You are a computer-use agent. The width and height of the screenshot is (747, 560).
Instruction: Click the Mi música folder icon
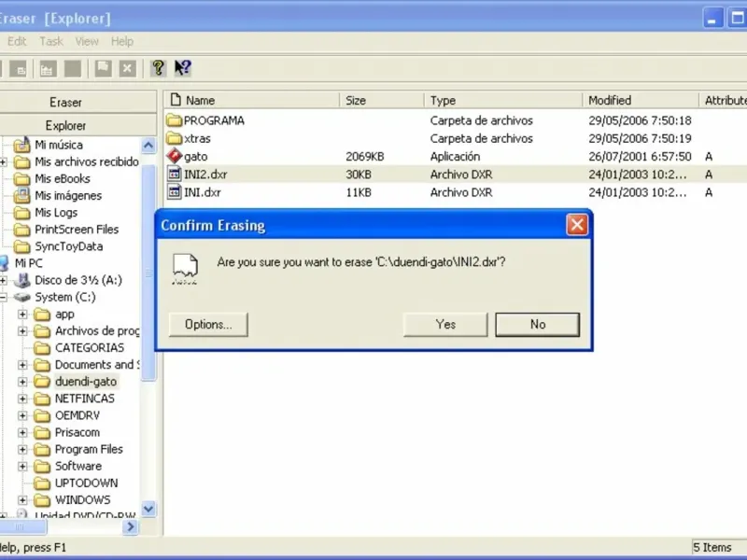tap(21, 145)
